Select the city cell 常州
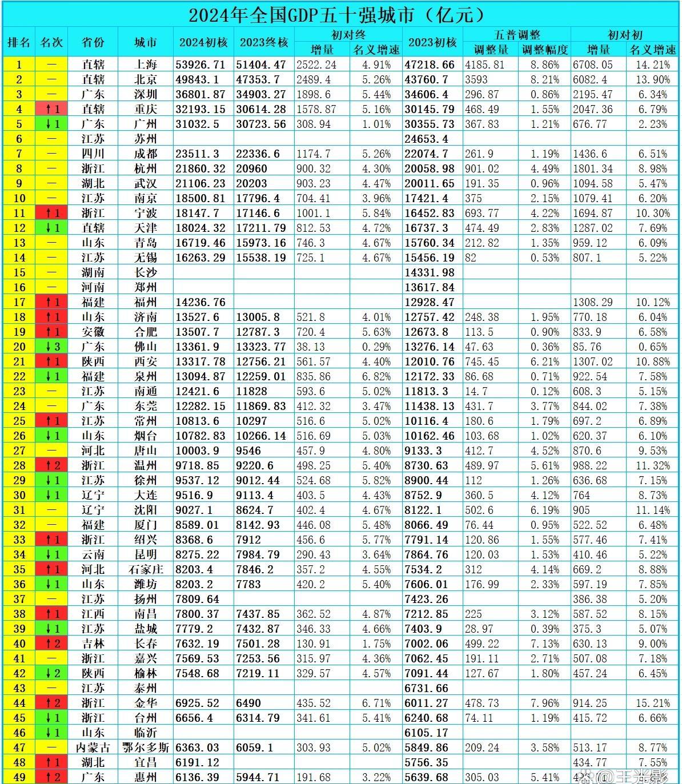The image size is (682, 784). click(x=146, y=421)
